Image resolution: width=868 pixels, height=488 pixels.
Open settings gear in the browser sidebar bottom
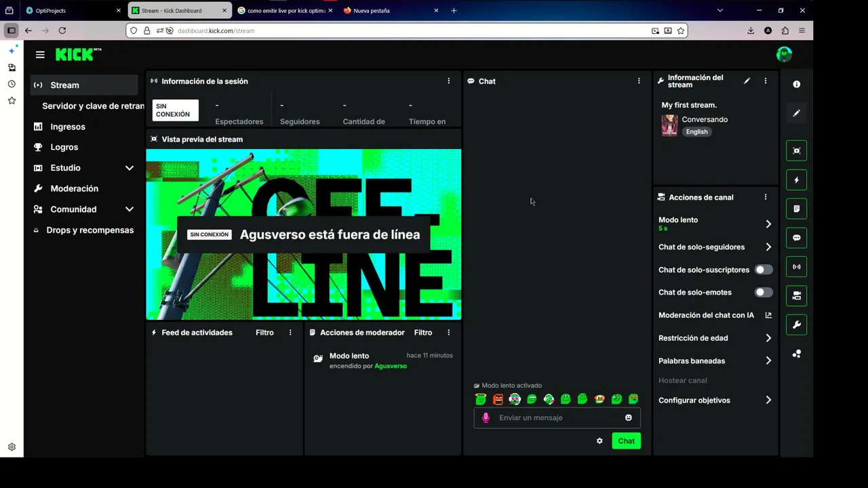pyautogui.click(x=12, y=447)
